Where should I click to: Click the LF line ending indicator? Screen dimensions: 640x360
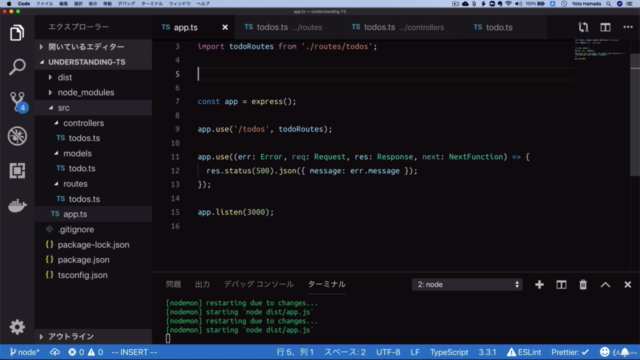[x=415, y=352]
